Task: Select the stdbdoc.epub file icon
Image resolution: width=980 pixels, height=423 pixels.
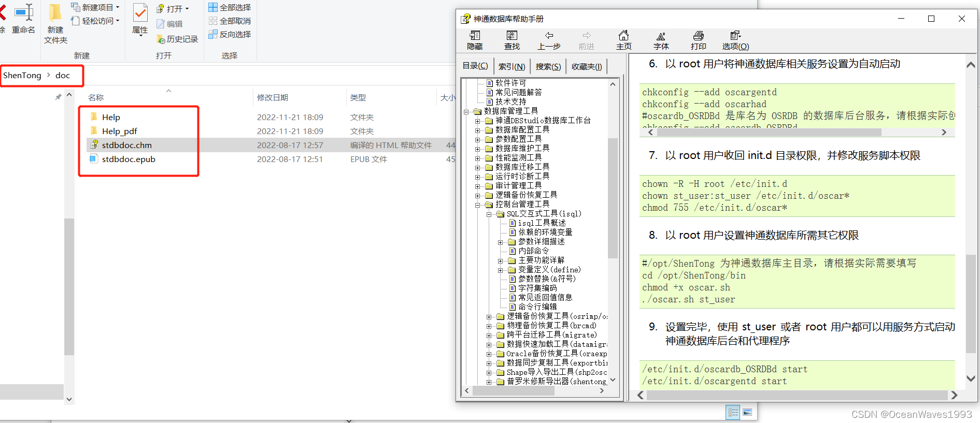Action: click(x=94, y=158)
